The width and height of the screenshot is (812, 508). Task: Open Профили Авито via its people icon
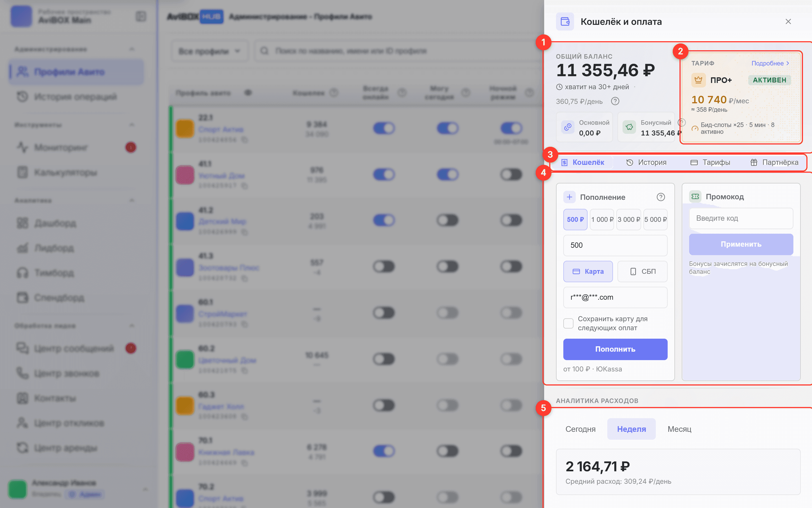click(x=23, y=72)
